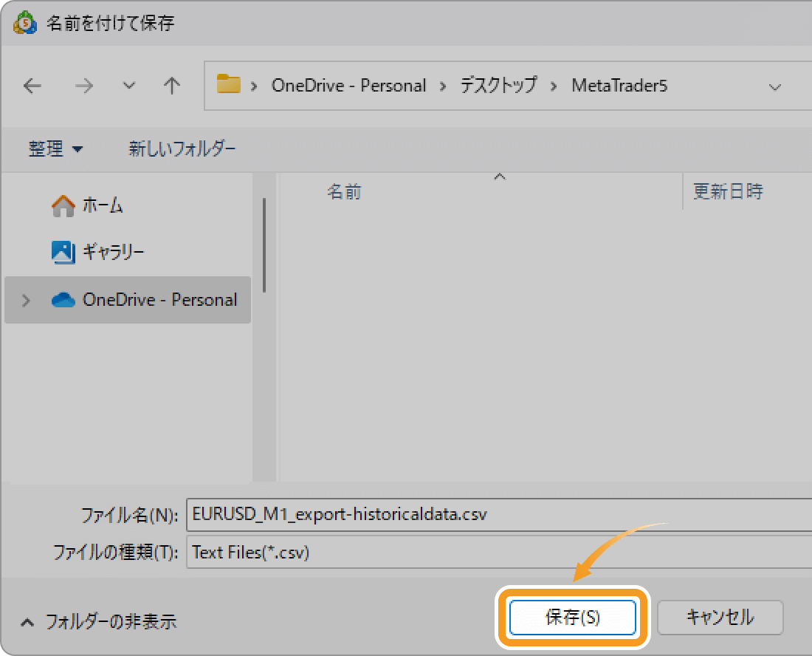The height and width of the screenshot is (656, 812).
Task: Click キャンセル button
Action: tap(720, 617)
